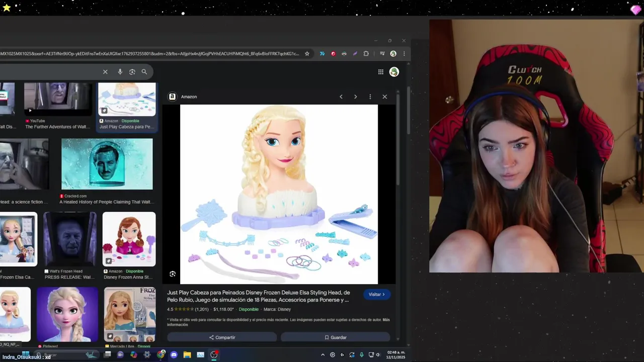Viewport: 644px width, 362px height.
Task: Open Chrome three-dot menu
Action: click(404, 54)
